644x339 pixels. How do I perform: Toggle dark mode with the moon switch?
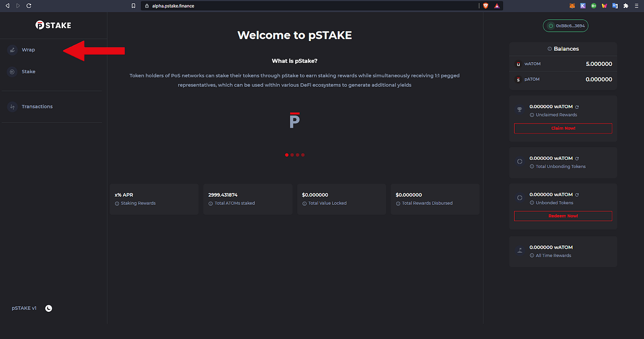[x=49, y=308]
